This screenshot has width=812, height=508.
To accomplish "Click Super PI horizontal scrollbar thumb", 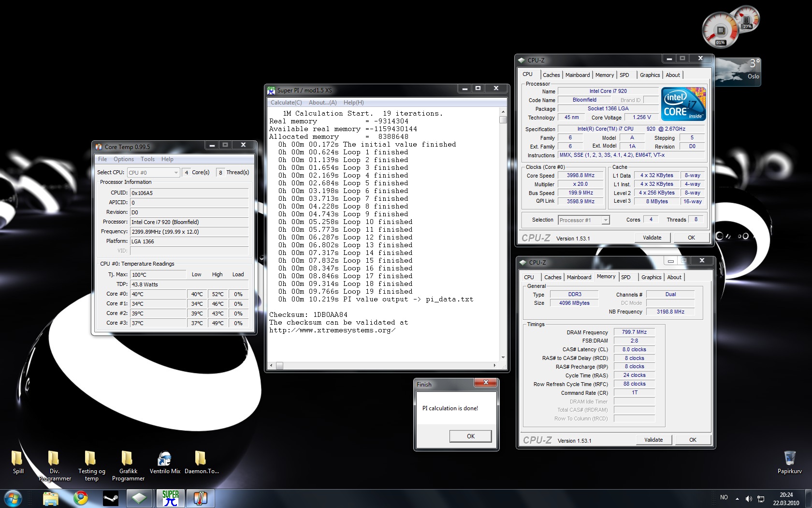I will [279, 365].
